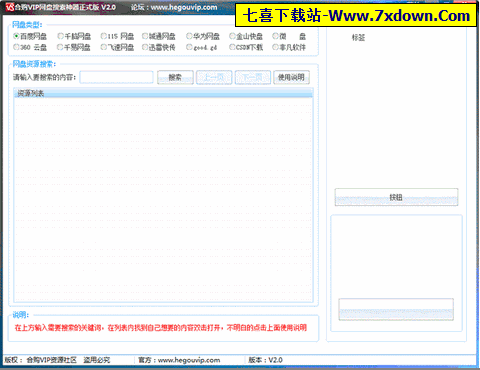
Task: Go to previous page with 上一页
Action: pos(214,77)
